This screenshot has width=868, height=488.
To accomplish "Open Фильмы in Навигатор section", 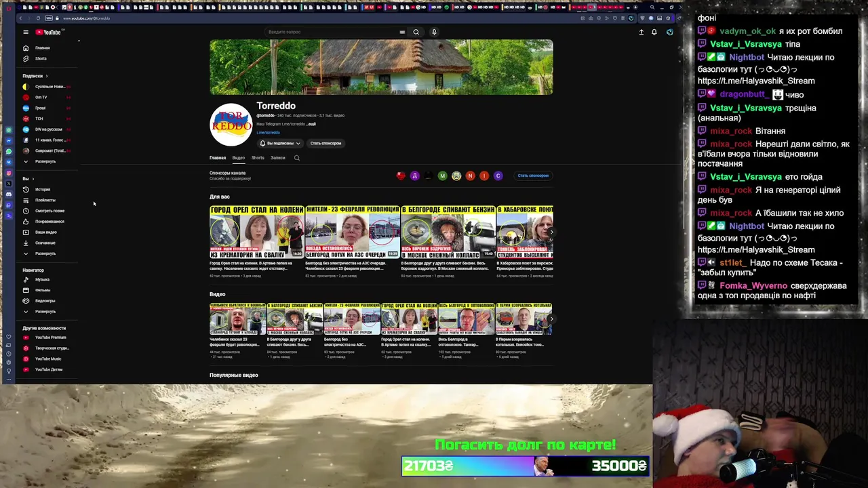I will [x=42, y=290].
